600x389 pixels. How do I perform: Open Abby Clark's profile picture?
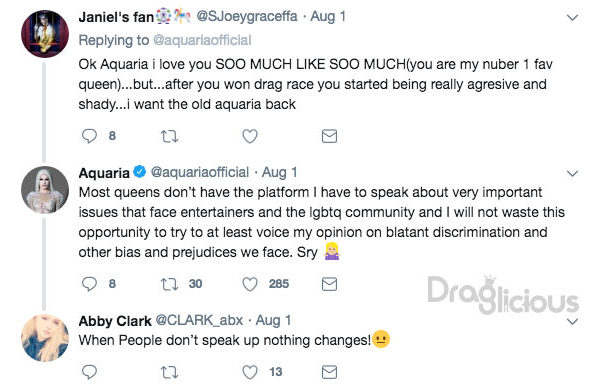[x=45, y=338]
